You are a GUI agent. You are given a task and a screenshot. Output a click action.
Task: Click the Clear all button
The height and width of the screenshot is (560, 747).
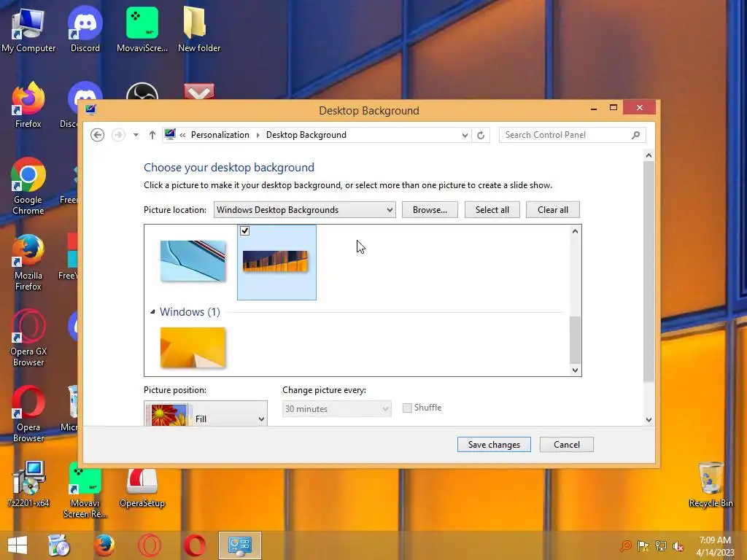tap(553, 210)
